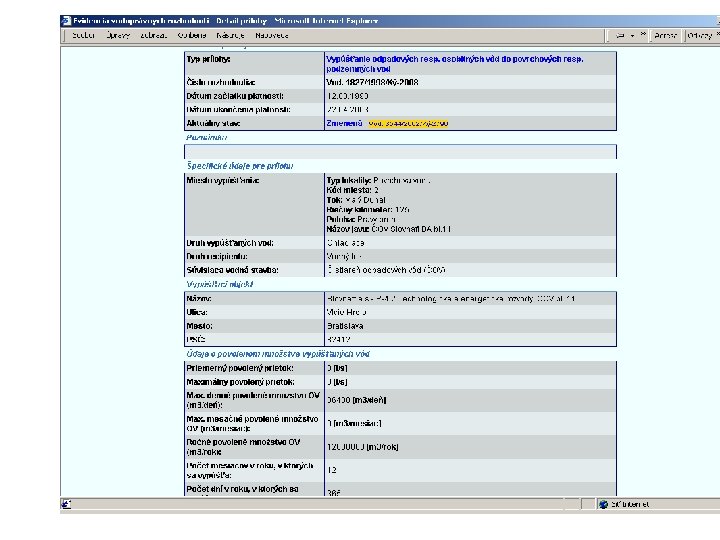Select the value 12 for months per year

[332, 470]
